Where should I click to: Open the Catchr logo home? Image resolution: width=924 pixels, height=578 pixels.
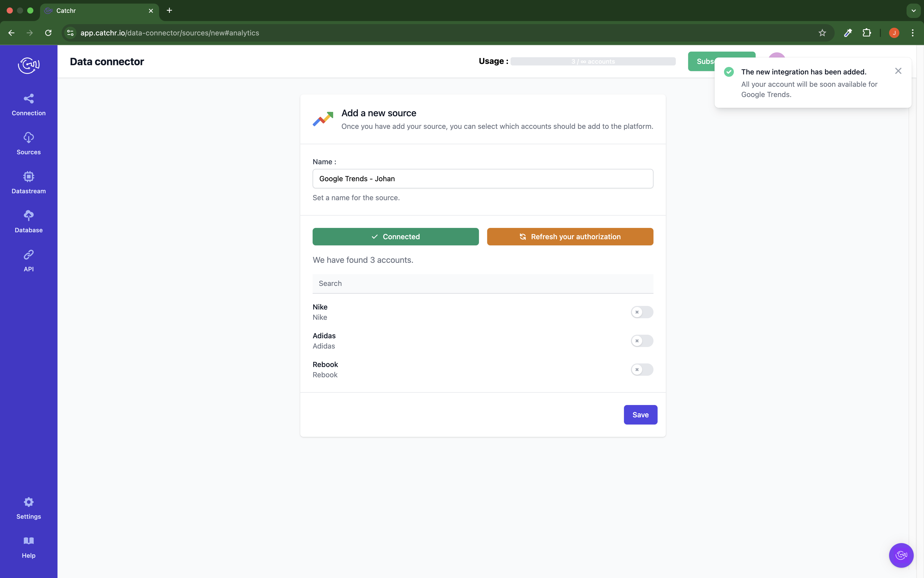[x=29, y=65]
